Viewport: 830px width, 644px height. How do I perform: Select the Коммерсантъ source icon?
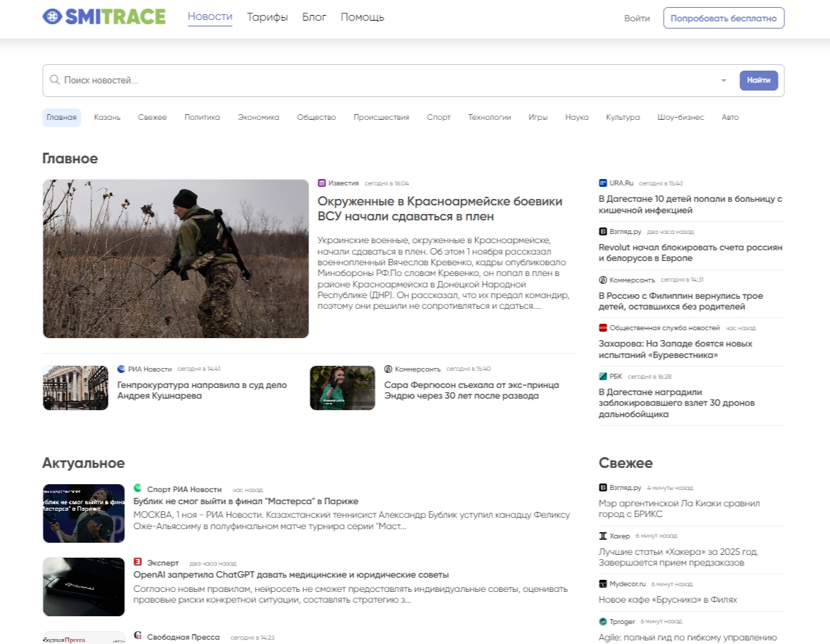[x=389, y=369]
